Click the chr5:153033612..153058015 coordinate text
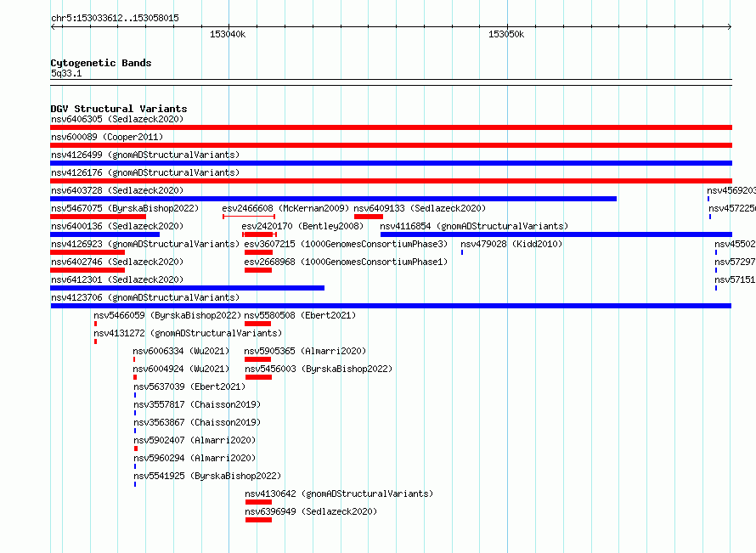Screen dimensions: 756x553 (115, 19)
